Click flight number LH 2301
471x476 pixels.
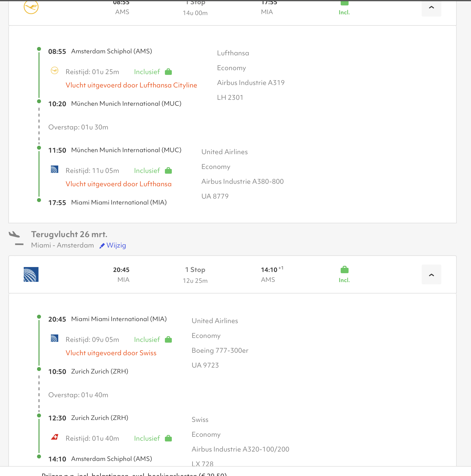tap(230, 98)
